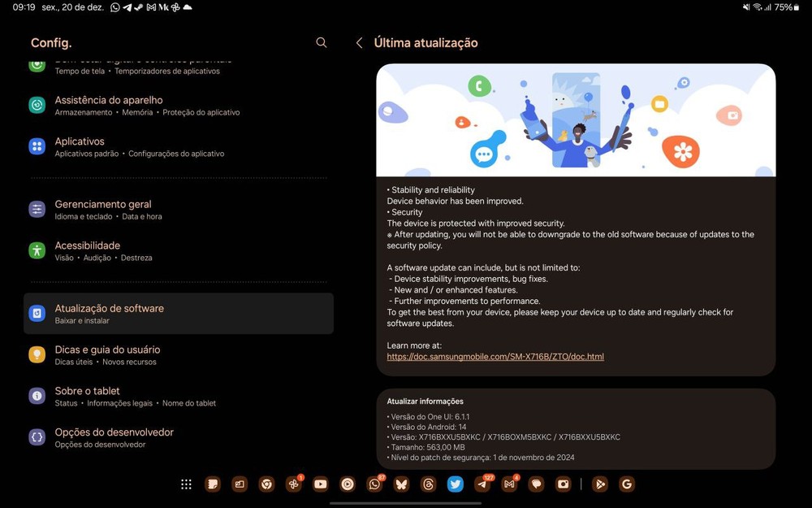Open Telegram with 127 badge

pyautogui.click(x=482, y=484)
